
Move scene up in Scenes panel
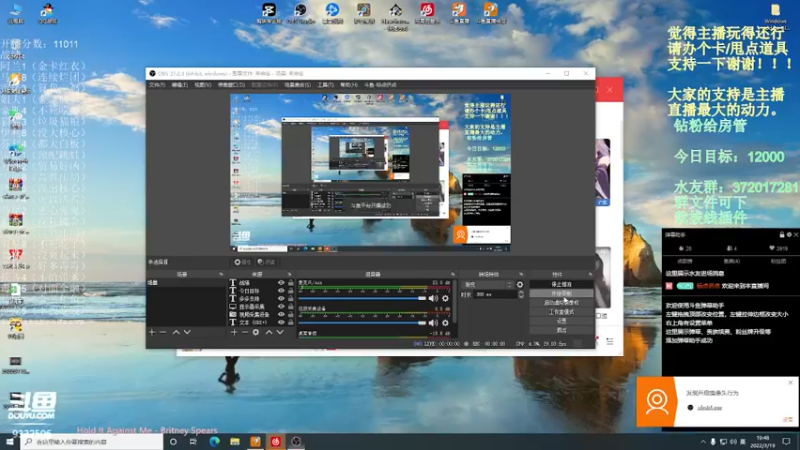tap(176, 332)
